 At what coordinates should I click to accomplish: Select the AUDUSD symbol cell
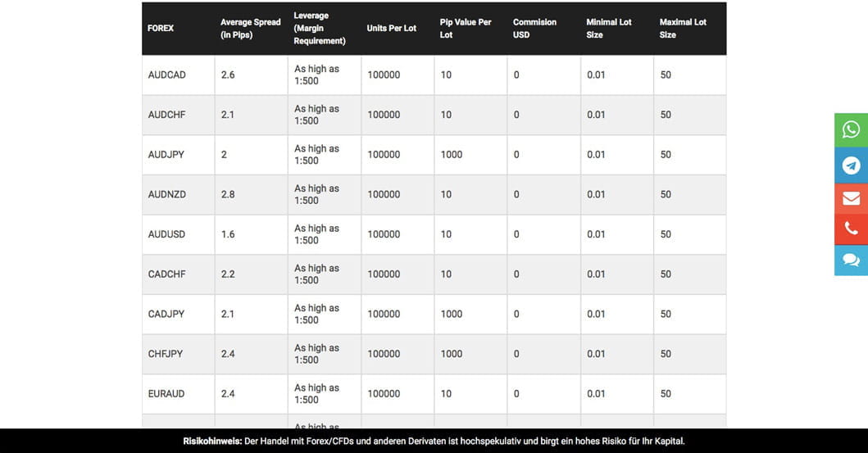pos(166,234)
